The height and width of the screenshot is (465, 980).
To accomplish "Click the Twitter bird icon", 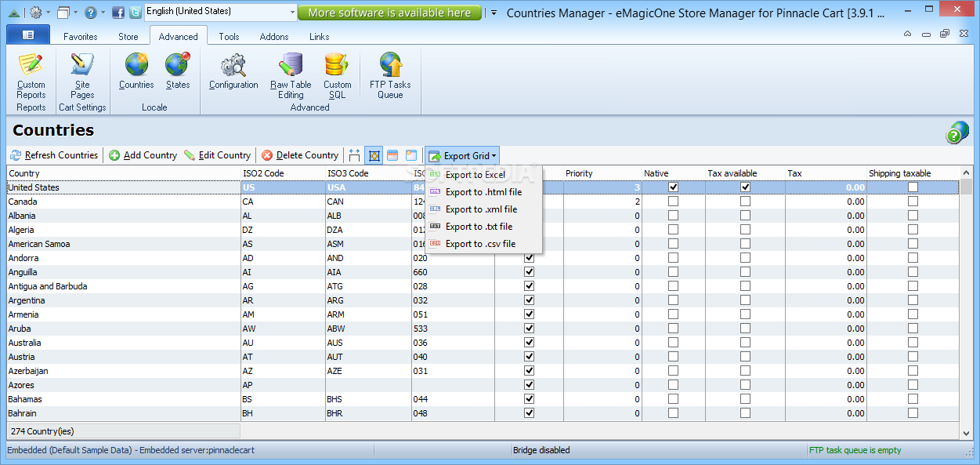I will click(135, 13).
